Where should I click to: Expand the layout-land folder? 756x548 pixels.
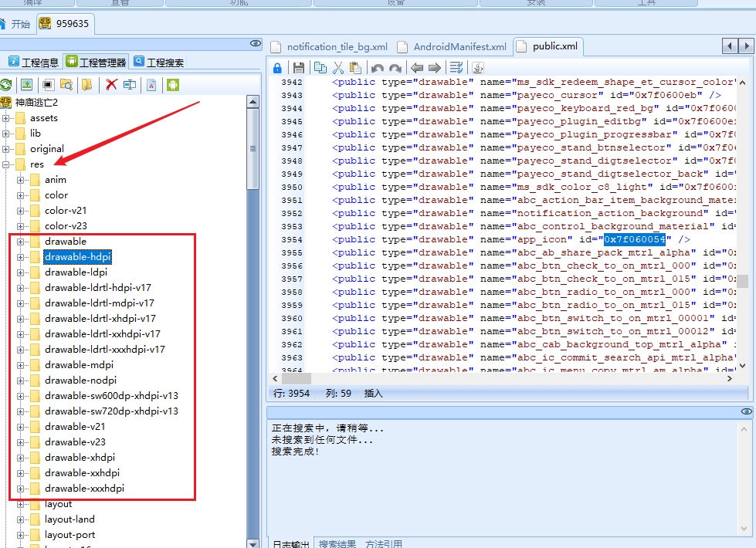[x=20, y=519]
